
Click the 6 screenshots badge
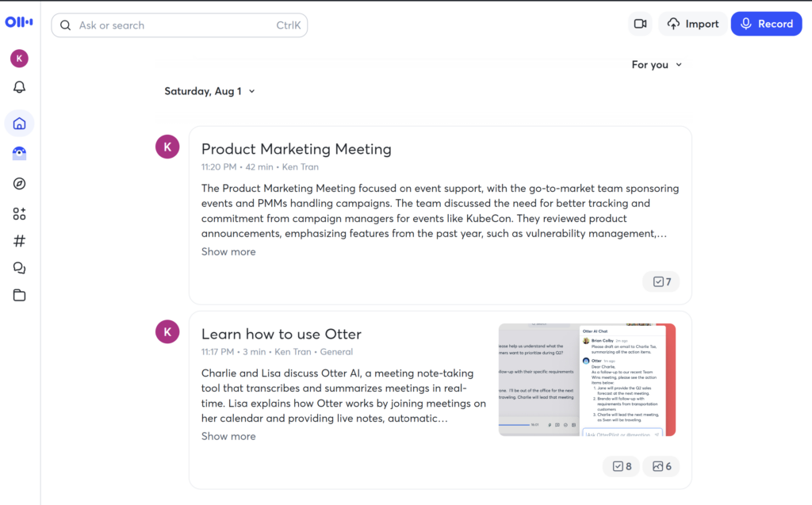pyautogui.click(x=661, y=466)
